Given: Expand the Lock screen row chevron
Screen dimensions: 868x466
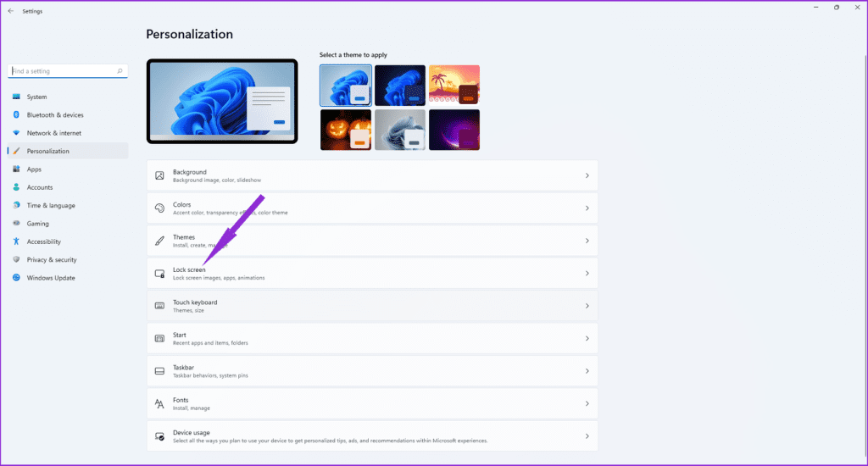Looking at the screenshot, I should click(587, 274).
